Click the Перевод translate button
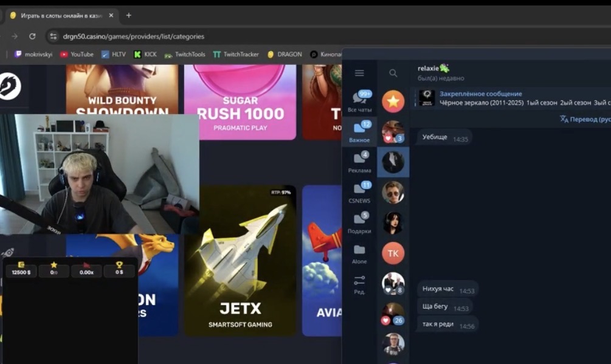 coord(585,119)
